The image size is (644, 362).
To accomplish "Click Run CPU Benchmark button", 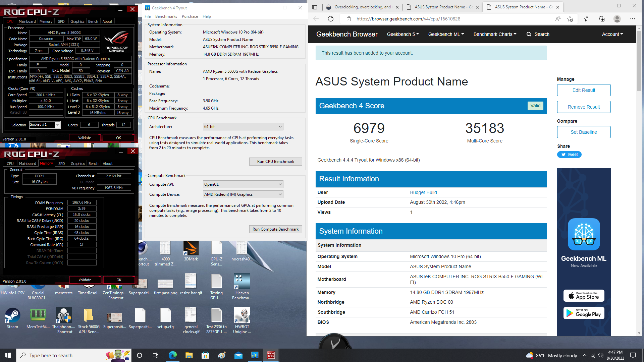I will [275, 162].
